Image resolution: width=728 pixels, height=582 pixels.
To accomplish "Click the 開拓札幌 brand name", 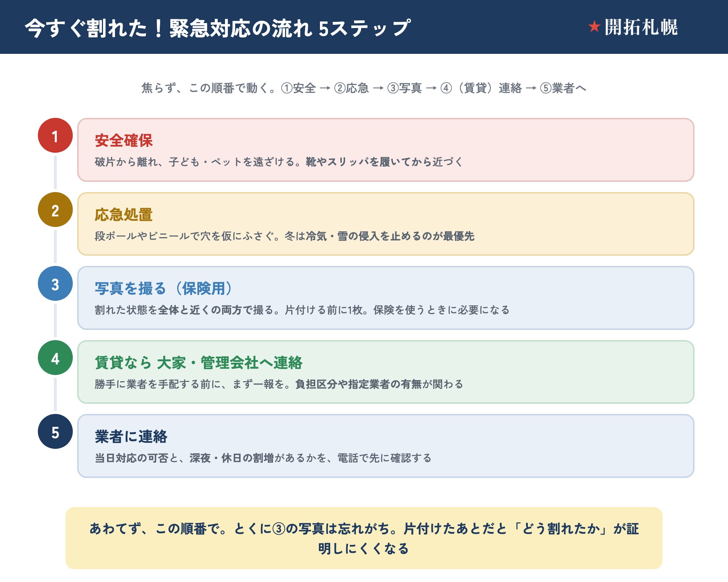I will [x=641, y=27].
